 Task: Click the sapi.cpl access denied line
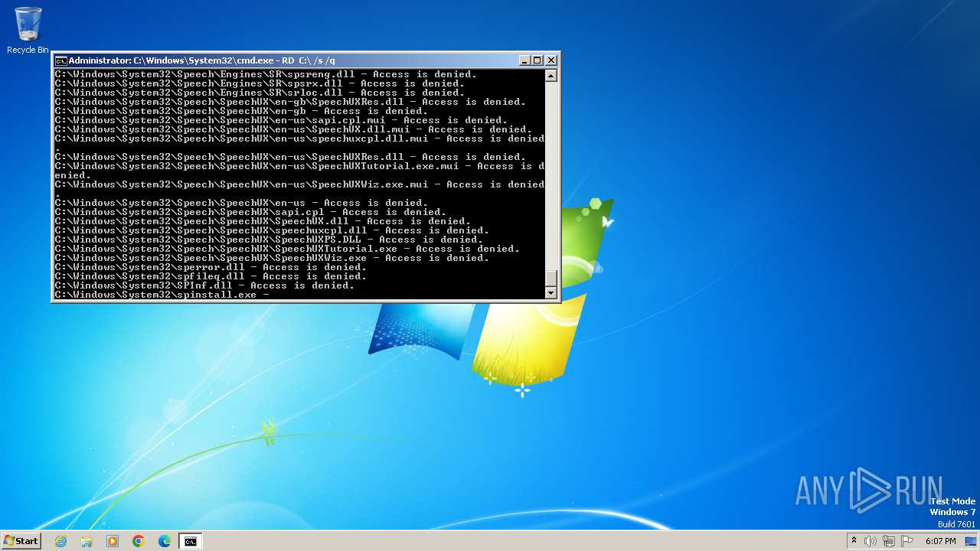[x=250, y=212]
